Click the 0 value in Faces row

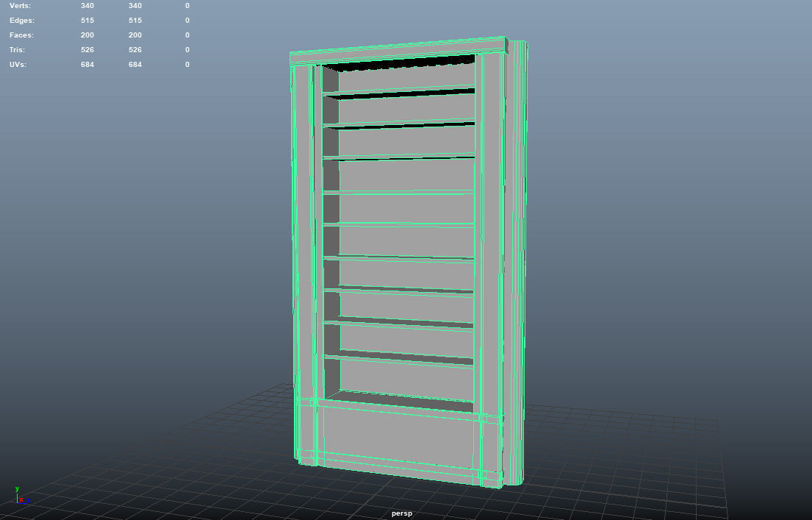tap(187, 35)
